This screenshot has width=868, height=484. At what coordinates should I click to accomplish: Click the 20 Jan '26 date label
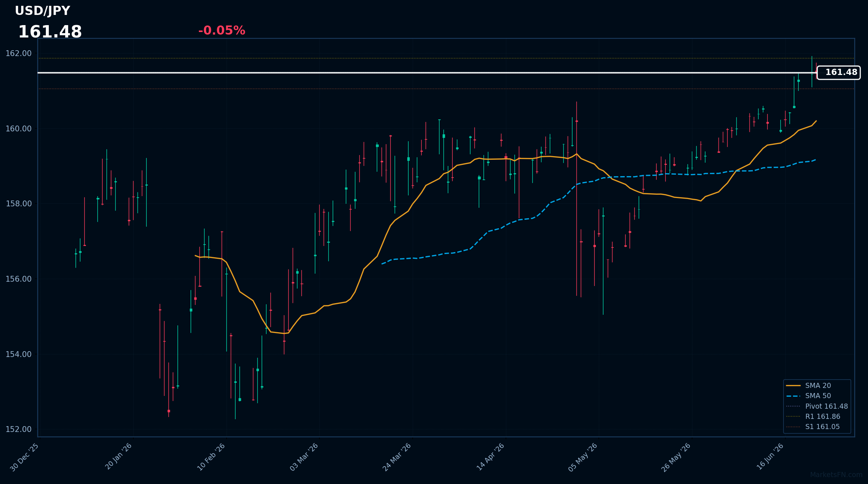point(119,456)
